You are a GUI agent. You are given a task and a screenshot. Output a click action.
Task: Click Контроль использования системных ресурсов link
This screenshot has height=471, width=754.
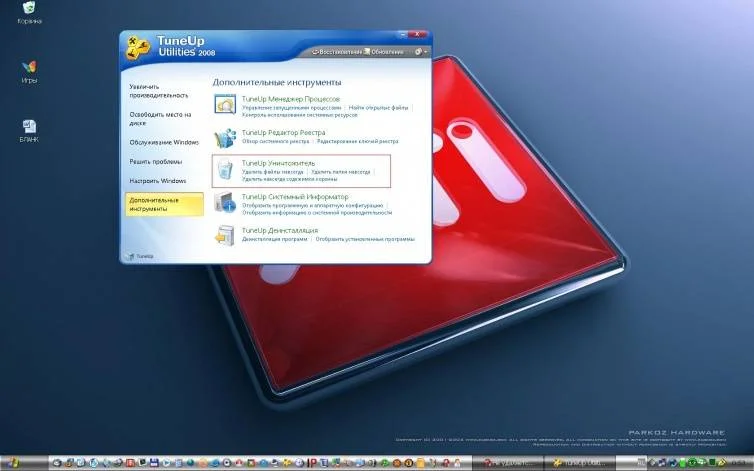300,115
